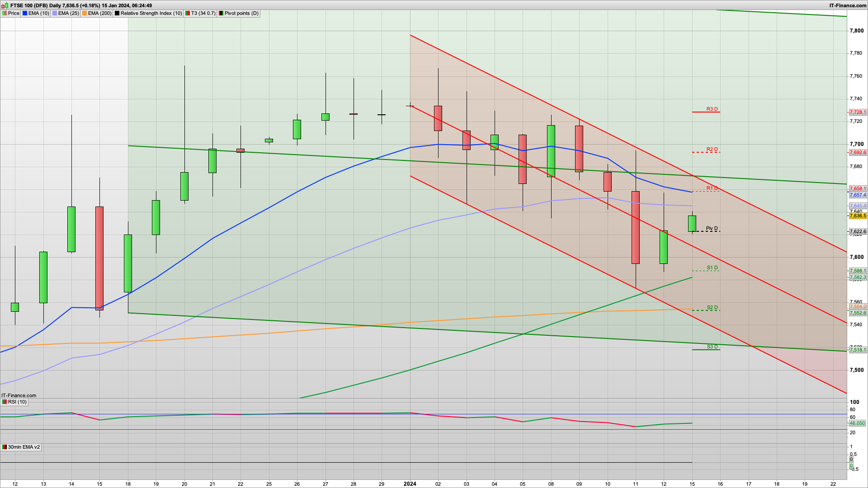The height and width of the screenshot is (488, 868).
Task: Click the orange EMA (200) color swatch
Action: [x=85, y=13]
